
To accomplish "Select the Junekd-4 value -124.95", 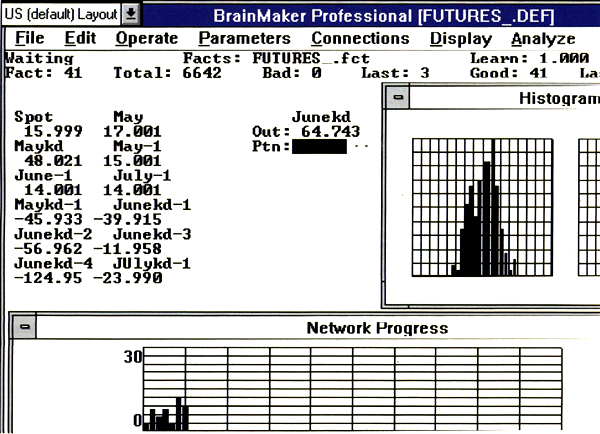I will [48, 278].
